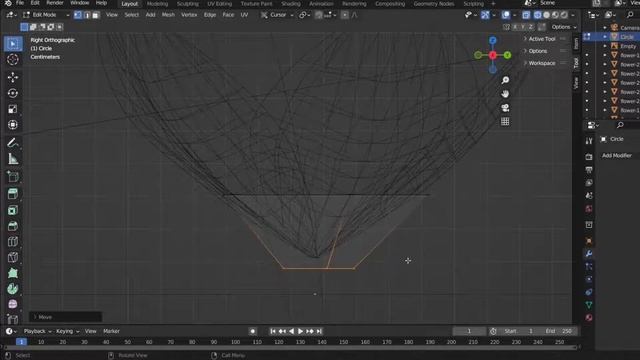
Task: Select the Measure tool
Action: (13, 159)
